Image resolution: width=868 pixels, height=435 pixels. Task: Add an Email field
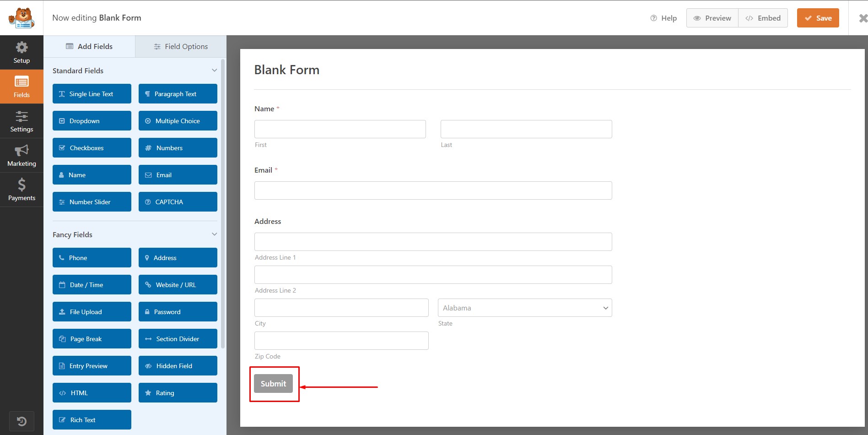click(x=178, y=175)
